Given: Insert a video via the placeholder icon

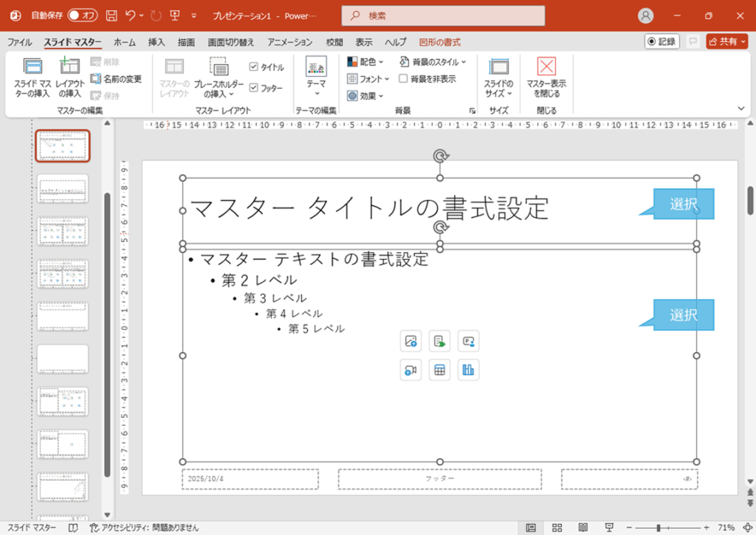Looking at the screenshot, I should [x=410, y=370].
